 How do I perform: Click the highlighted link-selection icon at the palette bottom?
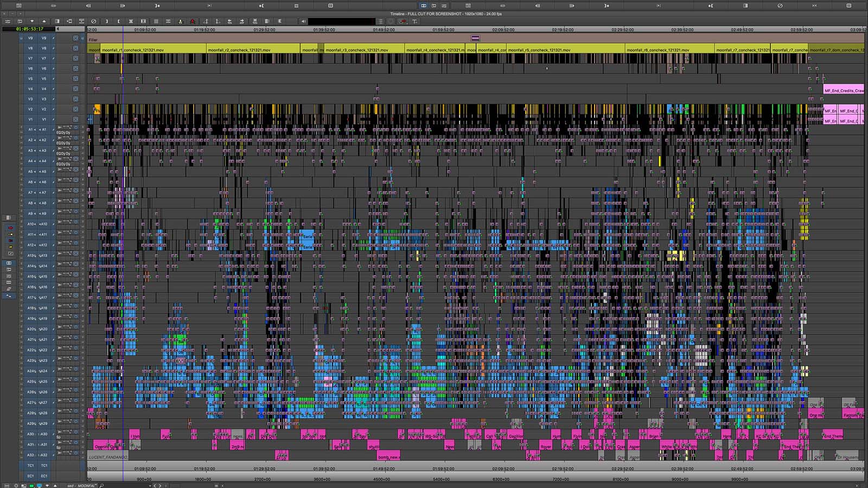[x=9, y=296]
